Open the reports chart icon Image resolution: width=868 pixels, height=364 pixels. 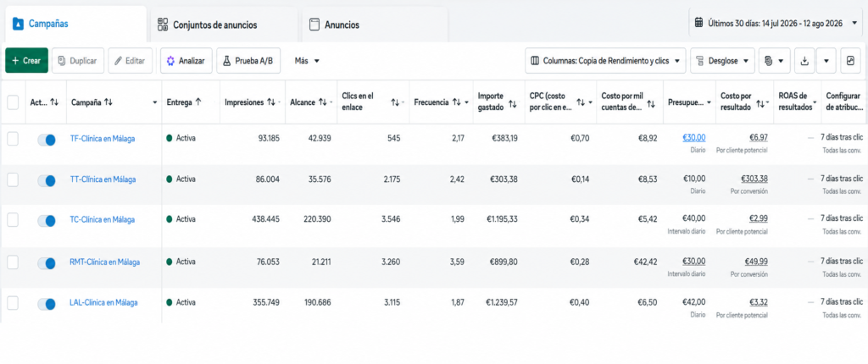851,61
